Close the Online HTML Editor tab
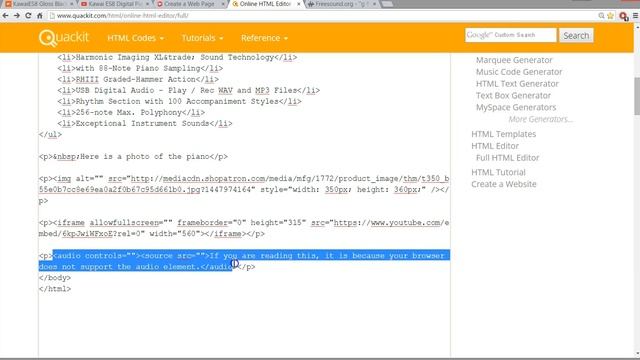The image size is (640, 360). 298,4
